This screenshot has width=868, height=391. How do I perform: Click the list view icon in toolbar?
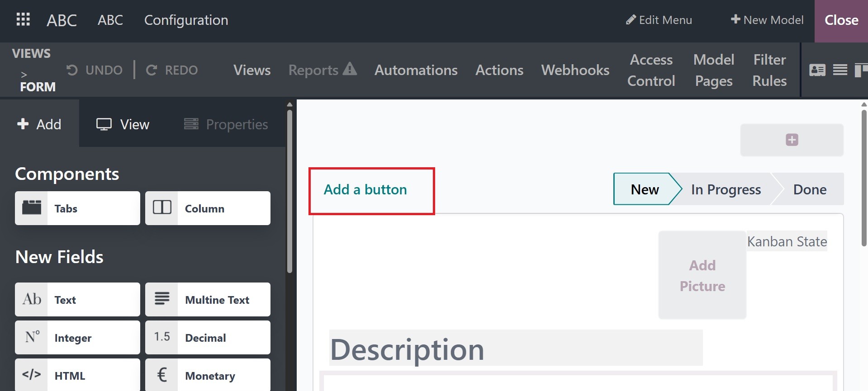pyautogui.click(x=840, y=70)
